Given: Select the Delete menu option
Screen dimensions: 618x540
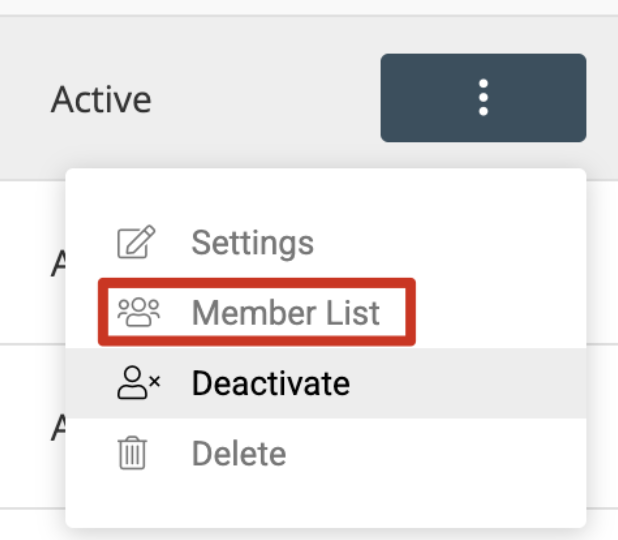Looking at the screenshot, I should tap(239, 453).
